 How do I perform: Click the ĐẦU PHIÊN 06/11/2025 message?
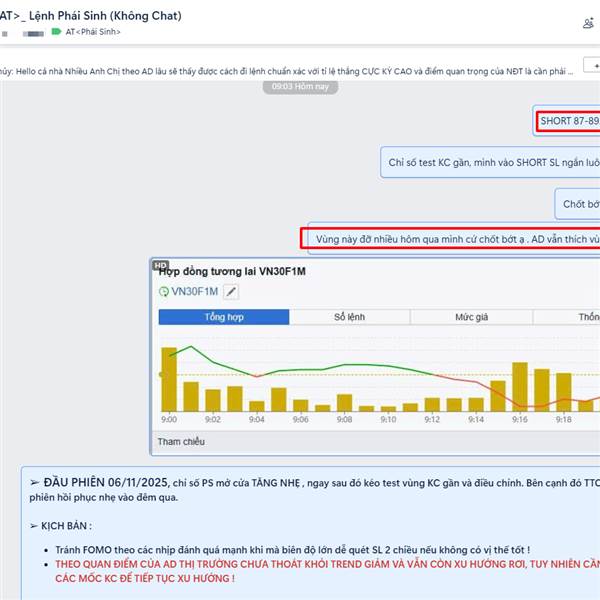(x=311, y=533)
